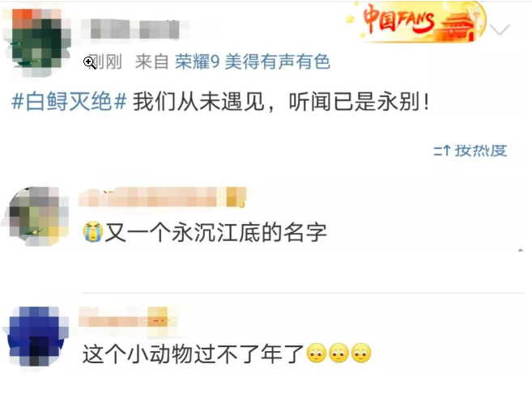
Task: Click the post author's blurred username
Action: click(134, 29)
